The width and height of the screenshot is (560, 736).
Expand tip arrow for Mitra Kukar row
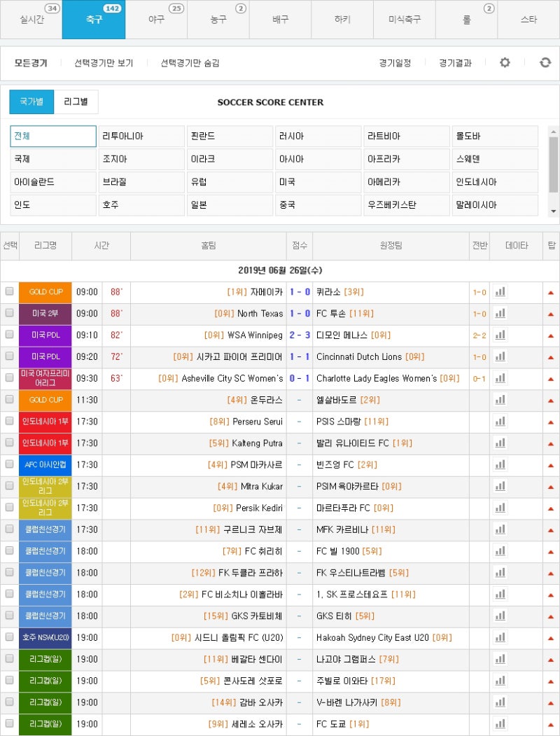[551, 487]
